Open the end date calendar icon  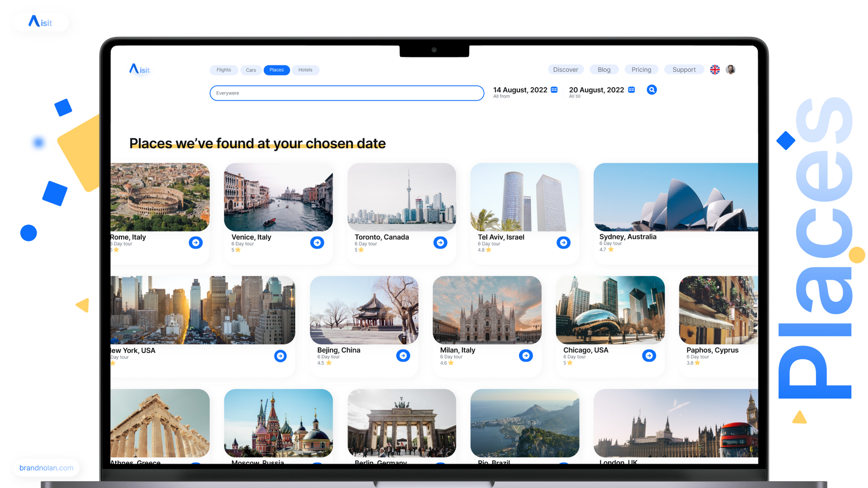tap(631, 89)
